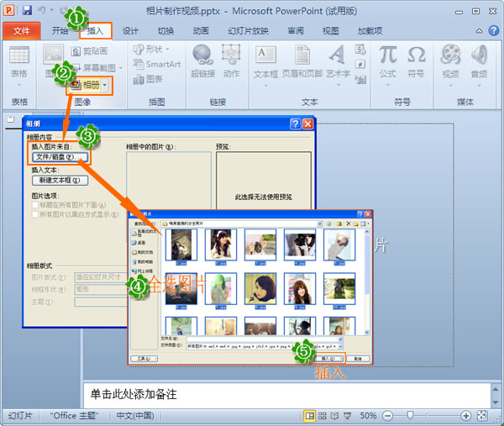This screenshot has height=426, width=504.
Task: Select the first photo thumbnail in top row
Action: tap(181, 245)
